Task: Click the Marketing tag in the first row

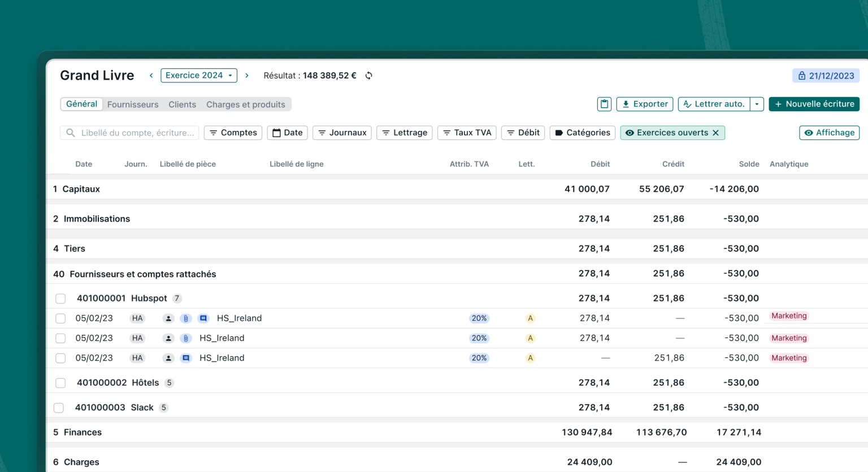Action: pyautogui.click(x=789, y=316)
